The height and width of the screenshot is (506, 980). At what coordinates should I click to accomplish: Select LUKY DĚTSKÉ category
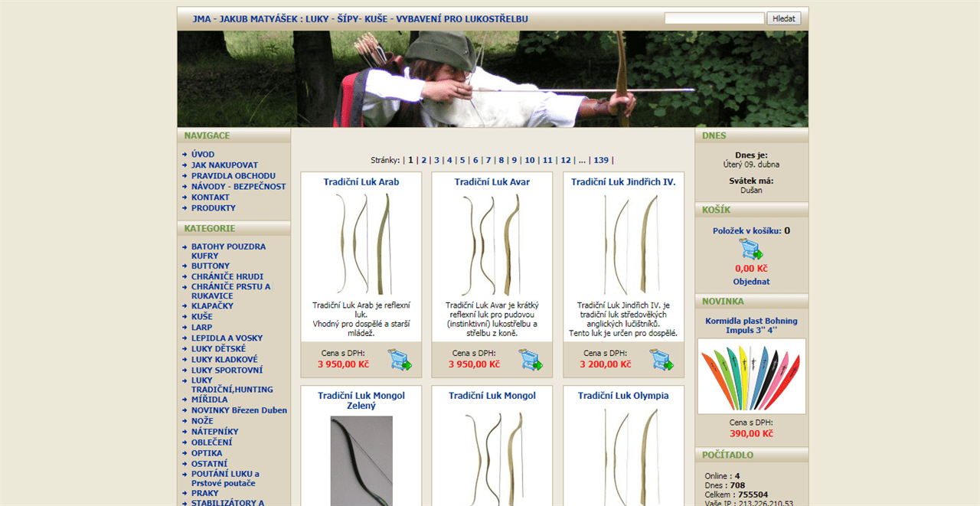(x=219, y=348)
